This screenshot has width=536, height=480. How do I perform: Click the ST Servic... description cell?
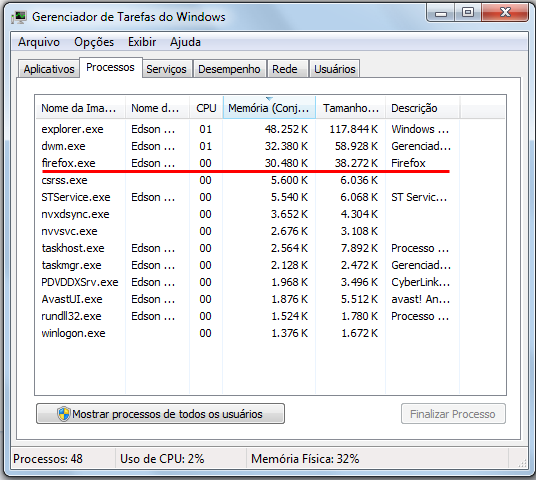click(x=419, y=197)
